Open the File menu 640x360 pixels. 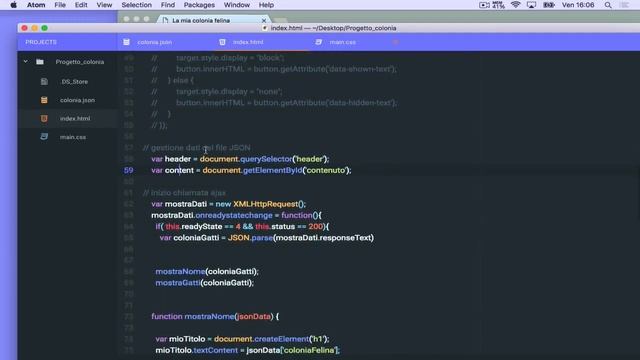tap(60, 5)
